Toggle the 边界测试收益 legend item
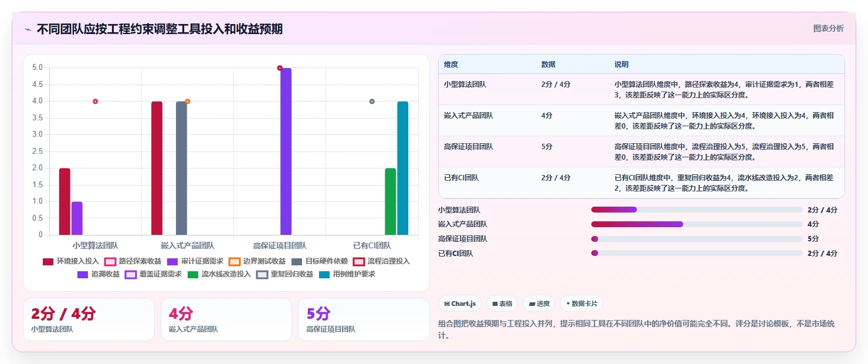The height and width of the screenshot is (364, 868). click(x=257, y=261)
